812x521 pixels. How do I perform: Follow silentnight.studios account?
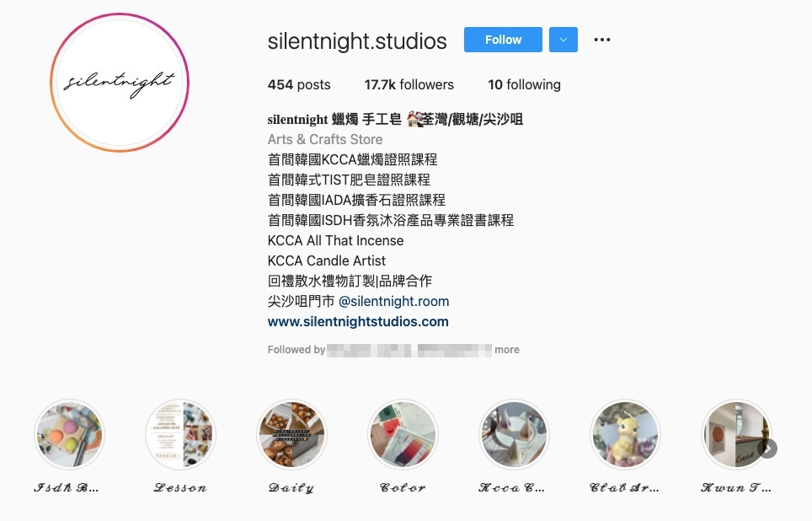[x=503, y=40]
